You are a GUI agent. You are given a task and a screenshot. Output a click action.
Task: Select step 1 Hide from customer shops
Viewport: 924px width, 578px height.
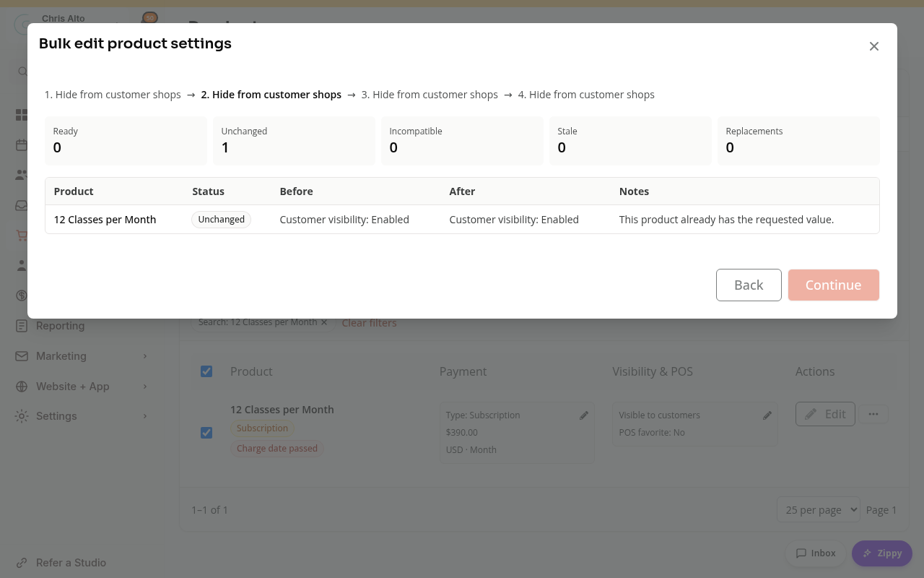[x=113, y=95]
